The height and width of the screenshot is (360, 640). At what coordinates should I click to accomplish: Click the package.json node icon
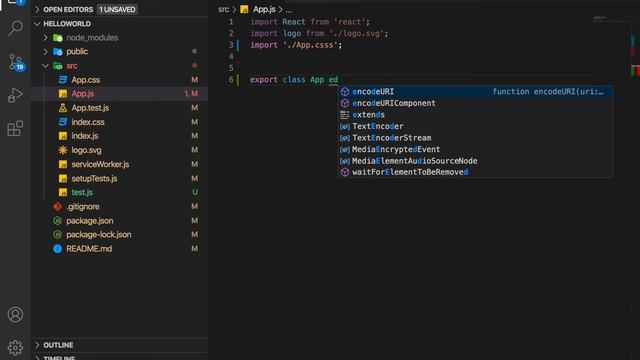click(58, 220)
